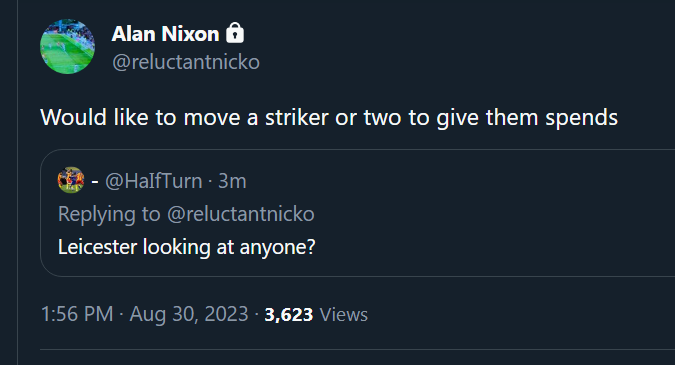The image size is (675, 365).
Task: Click the lock icon beside Alan Nixon
Action: 235,33
